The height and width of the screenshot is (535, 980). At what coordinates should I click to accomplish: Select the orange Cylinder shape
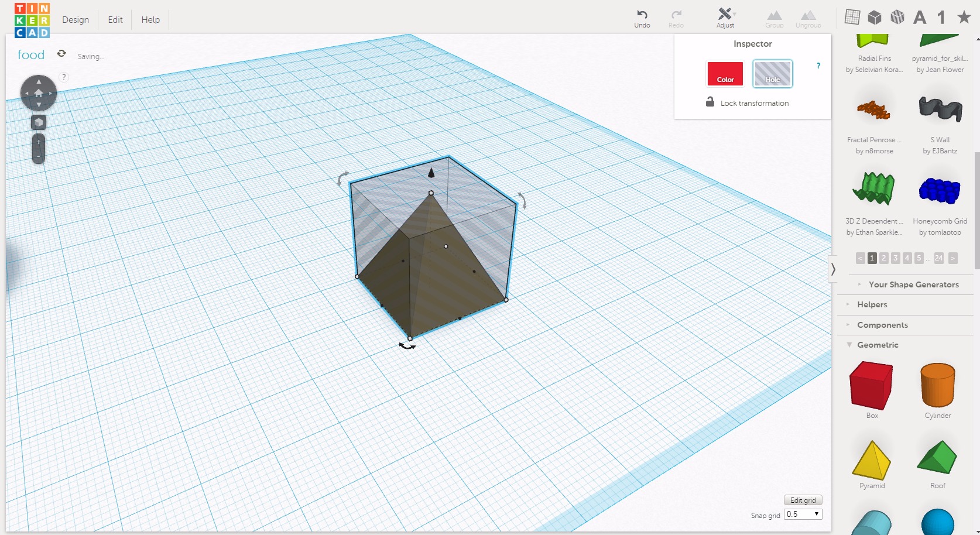[938, 385]
